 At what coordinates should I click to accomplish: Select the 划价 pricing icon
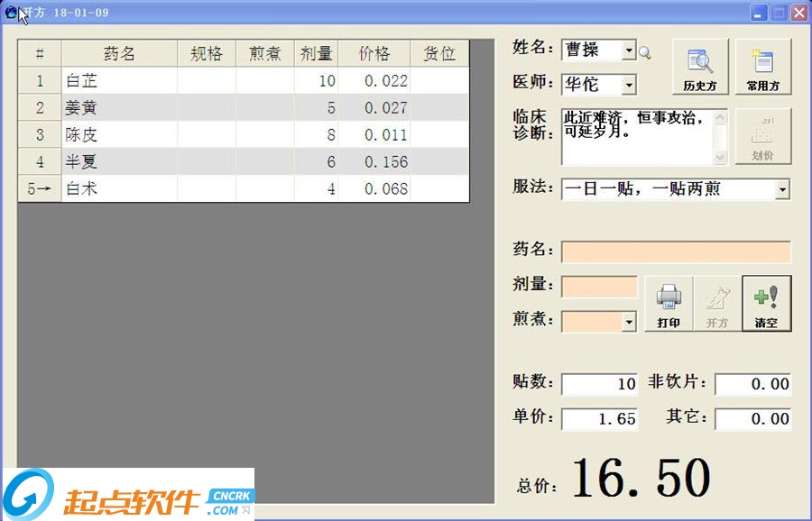coord(763,135)
